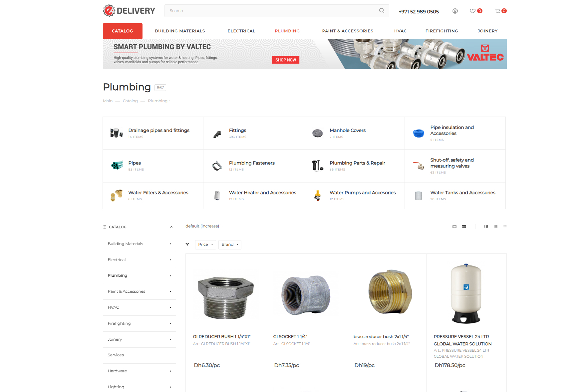Image resolution: width=588 pixels, height=392 pixels.
Task: Collapse the sidebar Catalog panel
Action: [x=171, y=227]
